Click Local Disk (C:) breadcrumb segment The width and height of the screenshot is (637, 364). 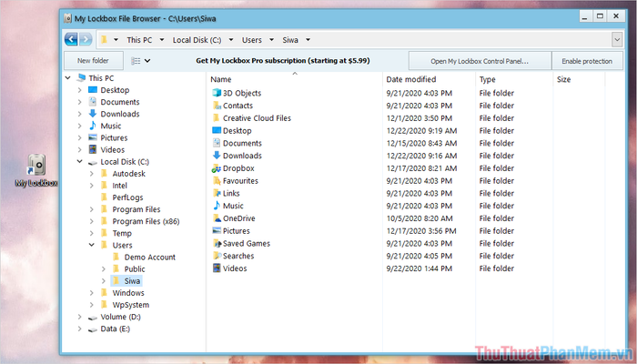tap(197, 40)
